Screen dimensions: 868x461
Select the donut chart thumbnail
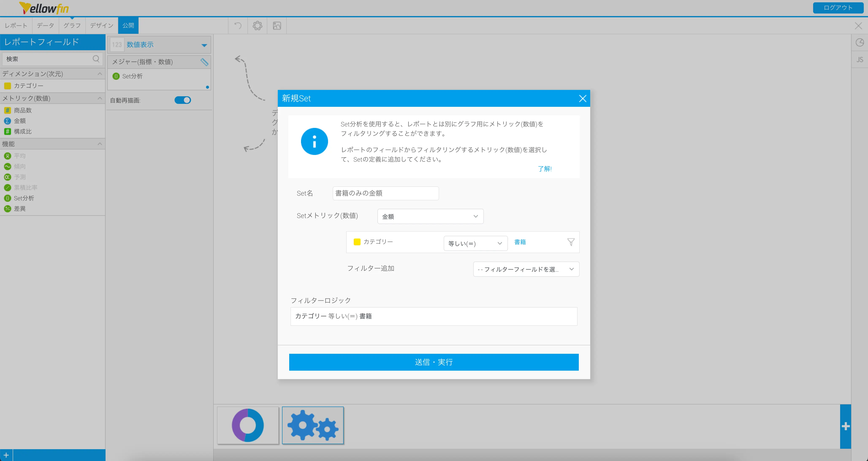[248, 425]
